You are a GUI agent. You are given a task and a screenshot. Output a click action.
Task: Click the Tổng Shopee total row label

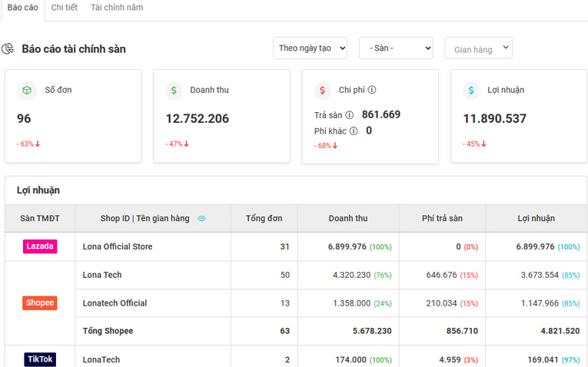pos(108,331)
